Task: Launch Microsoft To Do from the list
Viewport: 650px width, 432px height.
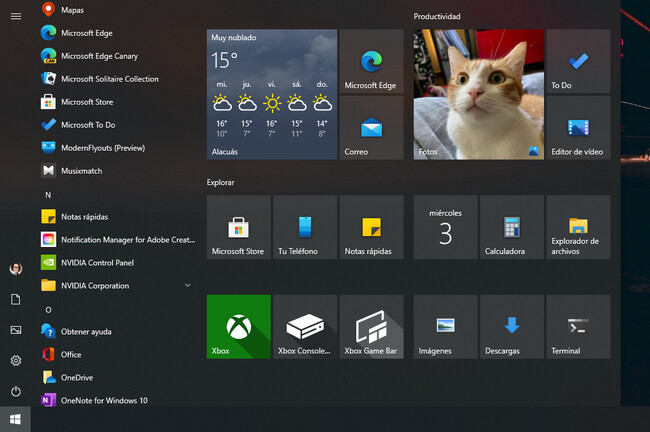Action: (x=116, y=125)
